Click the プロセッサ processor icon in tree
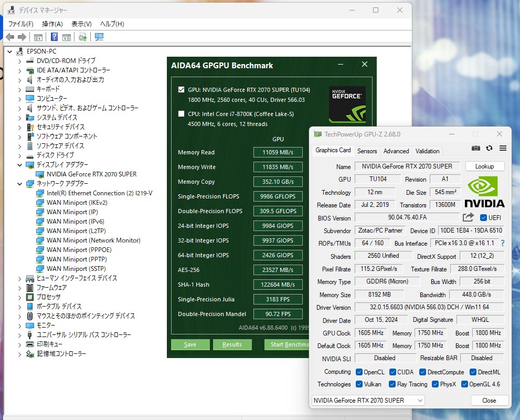520x420 pixels. point(30,297)
